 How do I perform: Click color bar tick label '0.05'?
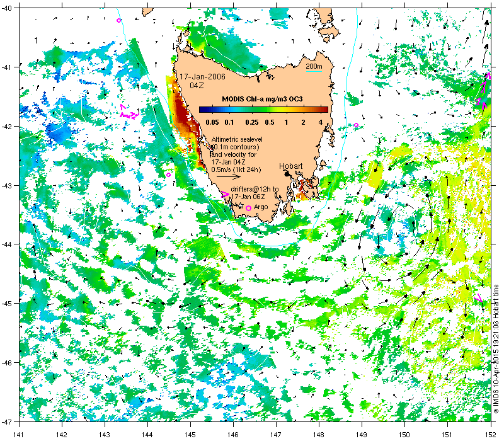pyautogui.click(x=212, y=122)
